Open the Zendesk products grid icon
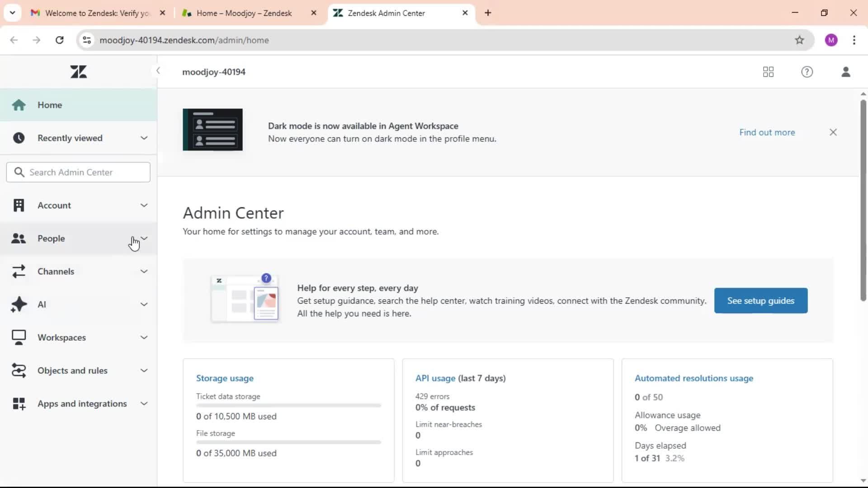The height and width of the screenshot is (488, 868). point(768,72)
